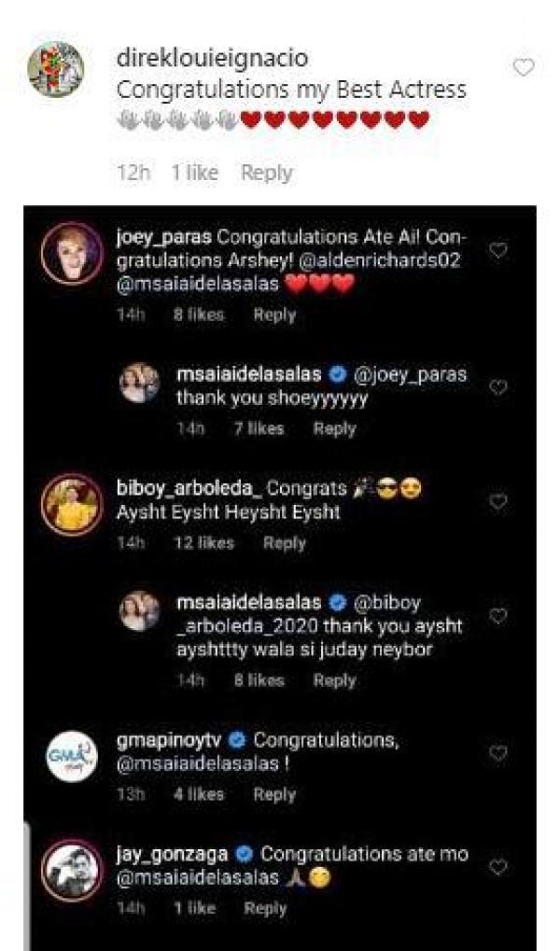The image size is (560, 951).
Task: Like jay_gonzaga's comment
Action: click(498, 867)
